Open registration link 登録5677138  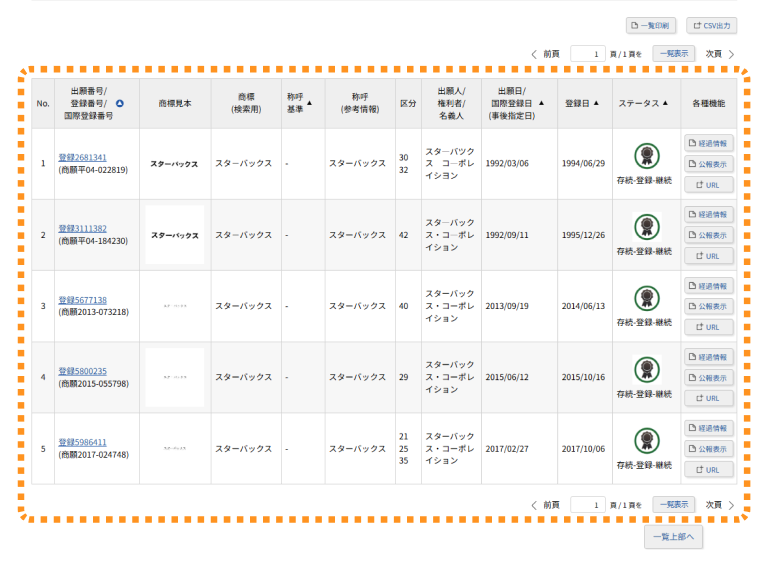click(x=82, y=300)
